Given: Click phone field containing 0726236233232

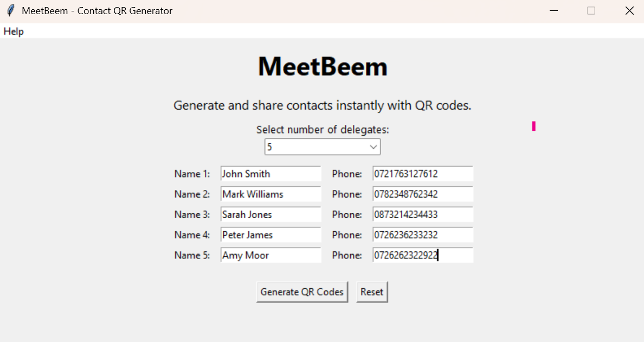Looking at the screenshot, I should 423,235.
